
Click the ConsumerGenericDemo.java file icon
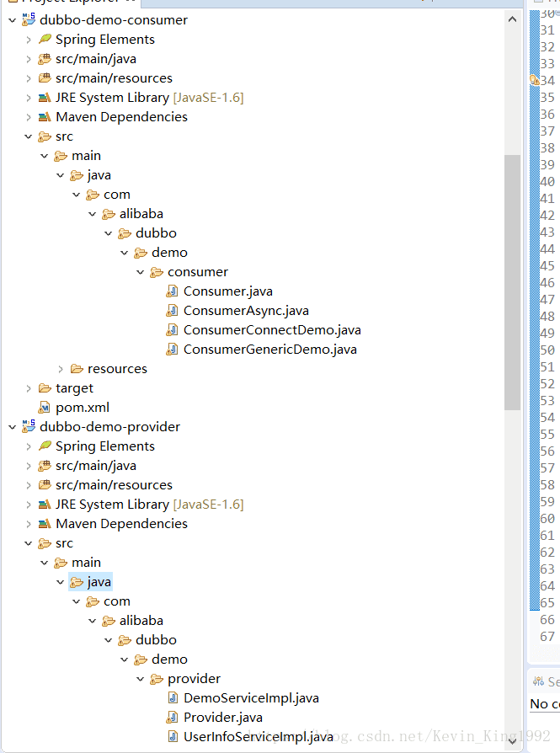(x=172, y=350)
